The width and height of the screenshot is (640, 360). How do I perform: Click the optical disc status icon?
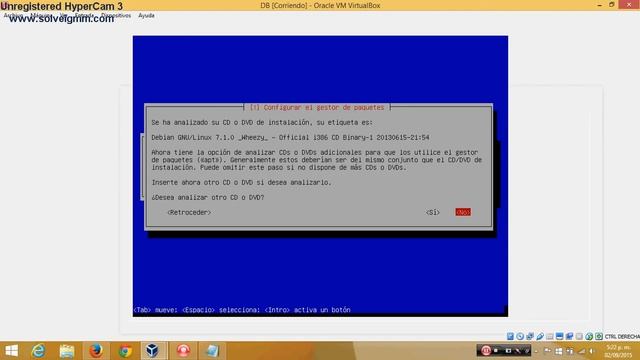(520, 336)
